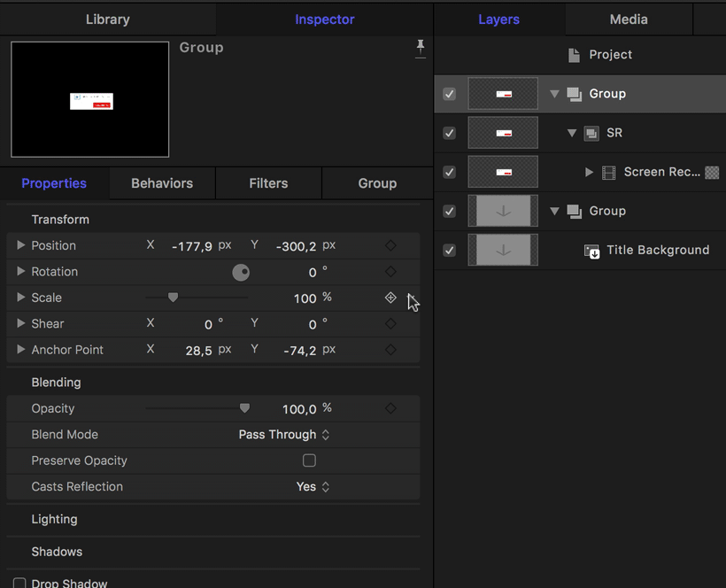726x588 pixels.
Task: Open the Blend Mode Pass Through dropdown
Action: [x=284, y=434]
